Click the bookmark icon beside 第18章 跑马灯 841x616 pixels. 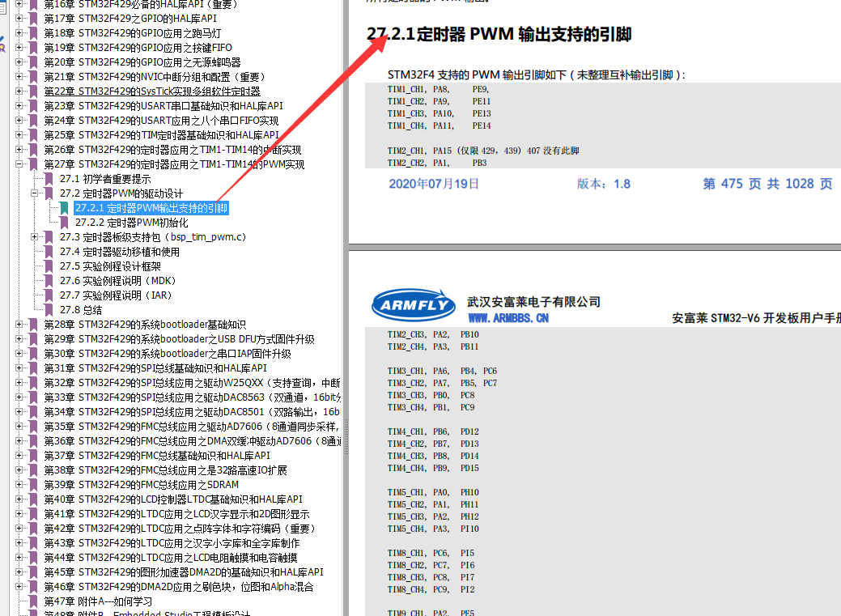33,33
